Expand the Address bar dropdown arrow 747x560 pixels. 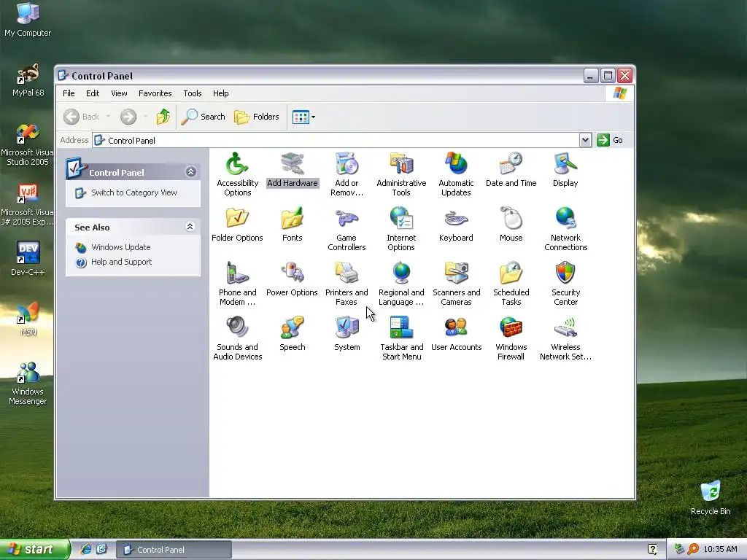[586, 140]
